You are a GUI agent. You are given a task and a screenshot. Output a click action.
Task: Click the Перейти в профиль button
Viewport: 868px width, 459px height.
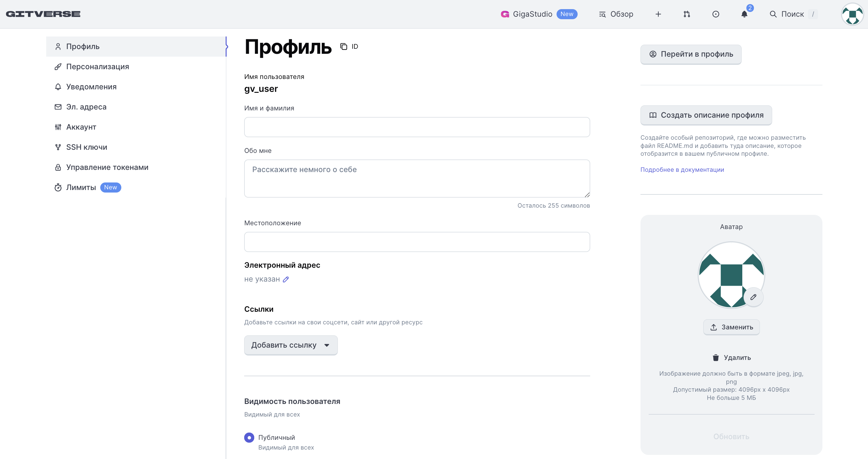coord(690,54)
